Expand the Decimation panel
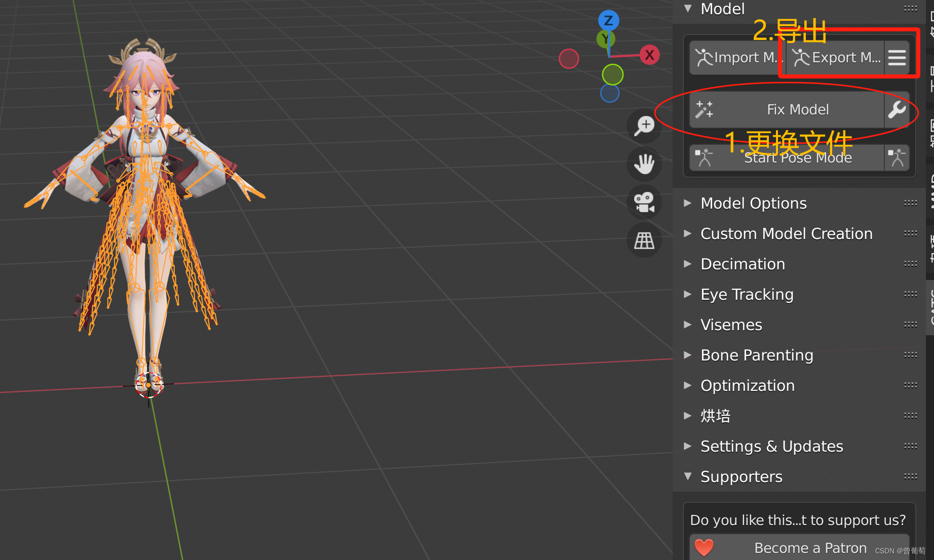 [688, 264]
